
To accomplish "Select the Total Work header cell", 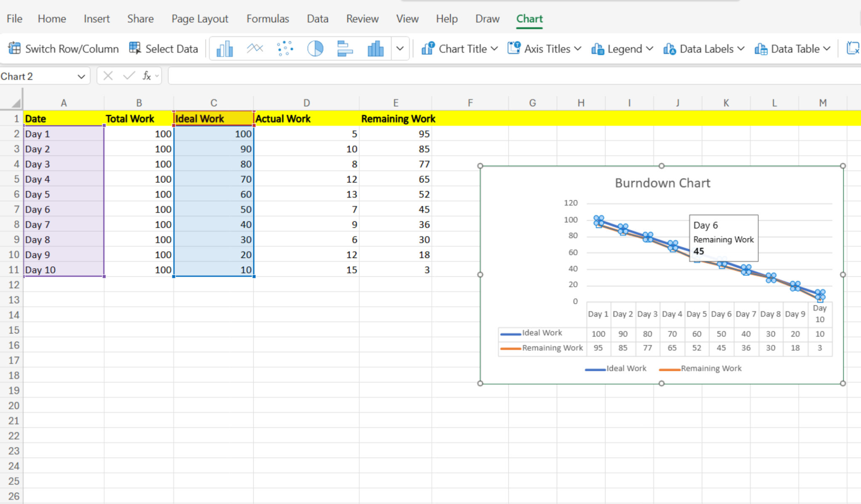I will click(139, 119).
